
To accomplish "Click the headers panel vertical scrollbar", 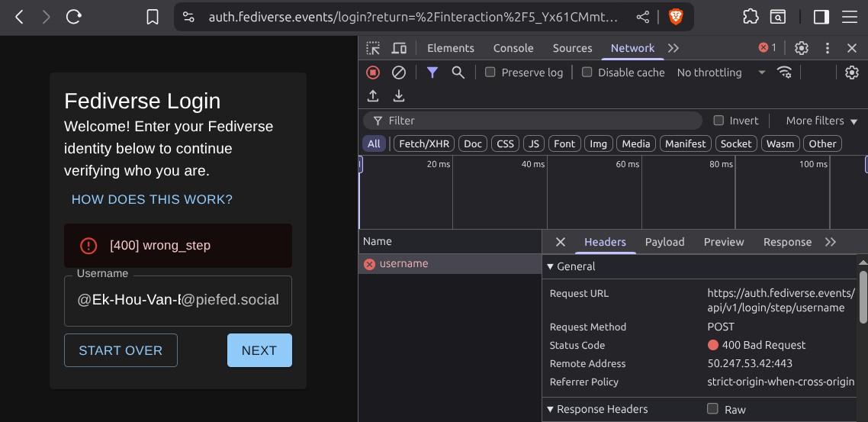I will (863, 298).
